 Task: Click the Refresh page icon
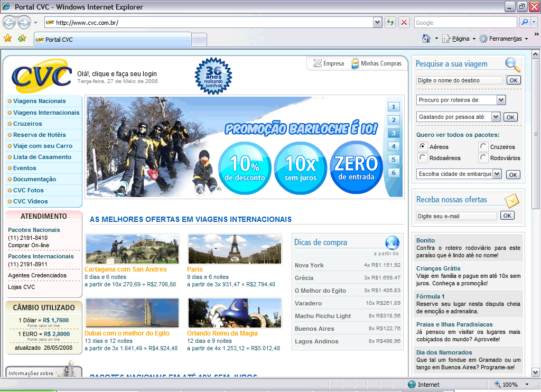(x=390, y=22)
